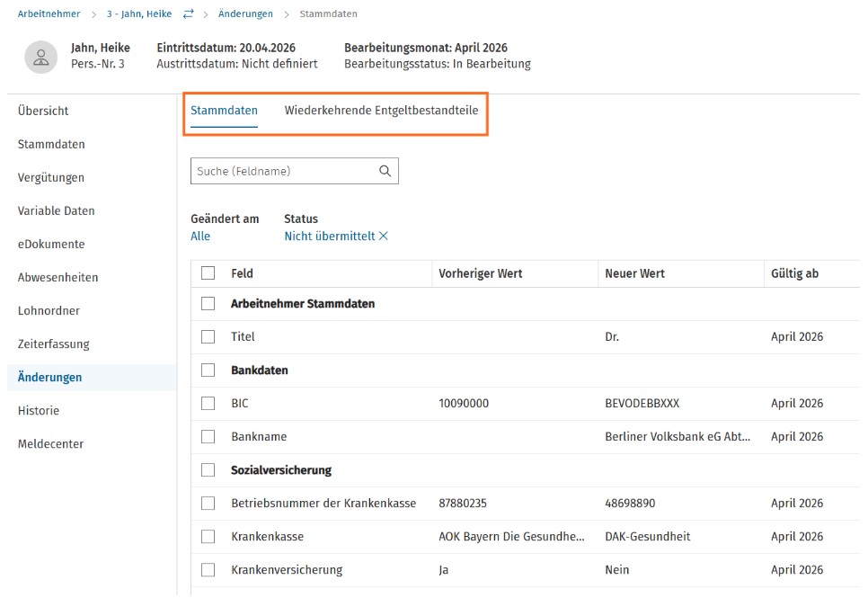Click the Änderungen breadcrumb link

(x=245, y=13)
